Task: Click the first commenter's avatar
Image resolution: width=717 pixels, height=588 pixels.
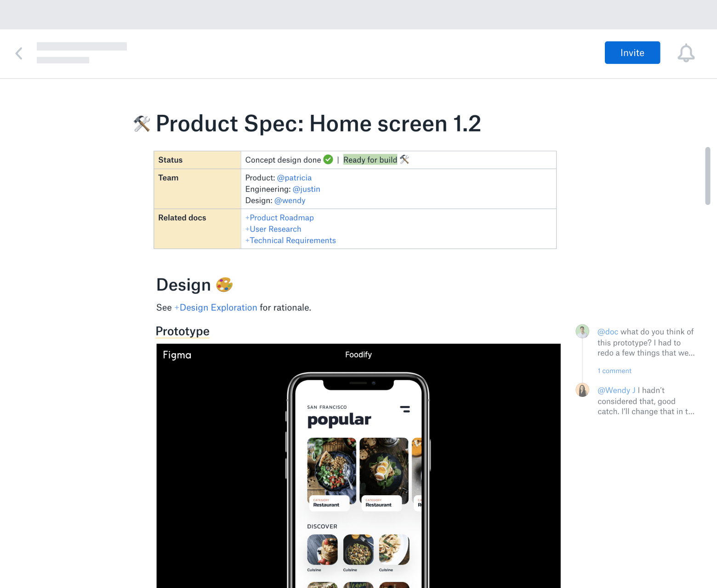Action: coord(582,331)
